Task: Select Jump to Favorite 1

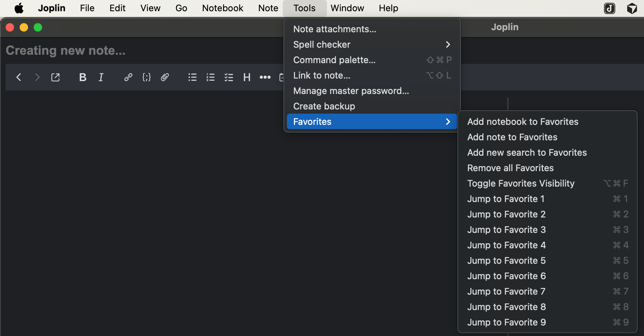Action: pyautogui.click(x=548, y=199)
